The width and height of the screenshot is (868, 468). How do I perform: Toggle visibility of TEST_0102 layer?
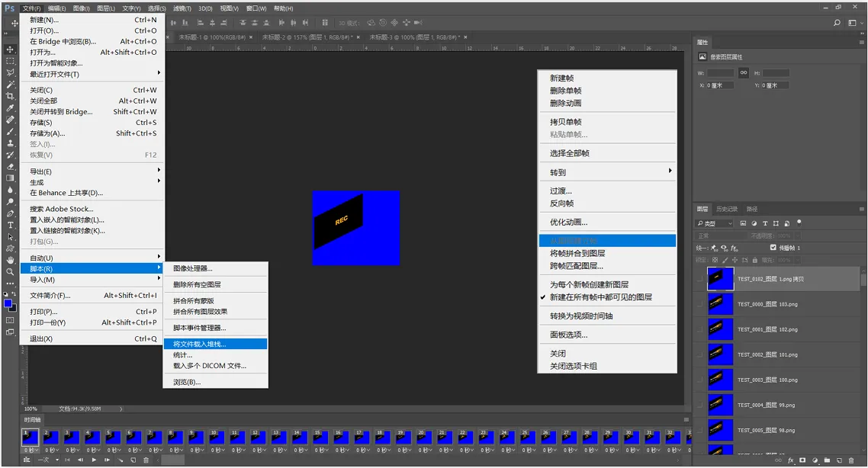click(699, 280)
